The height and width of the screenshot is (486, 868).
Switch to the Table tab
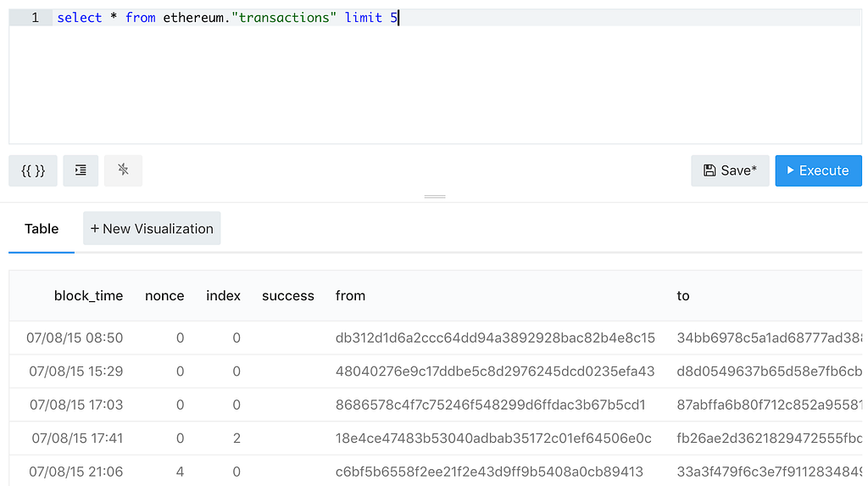point(42,229)
